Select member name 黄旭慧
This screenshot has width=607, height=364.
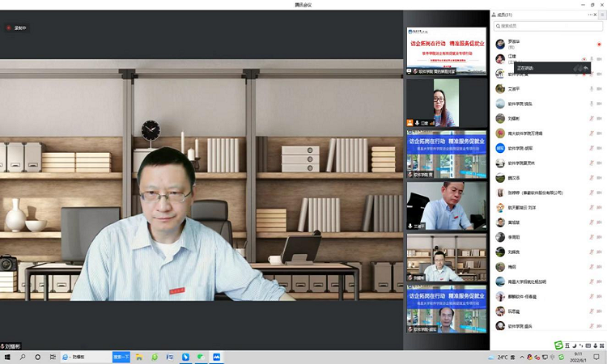coord(514,222)
